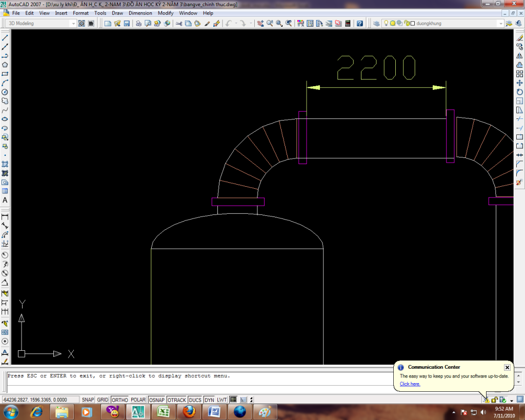Select the Arc draw tool

point(5,83)
